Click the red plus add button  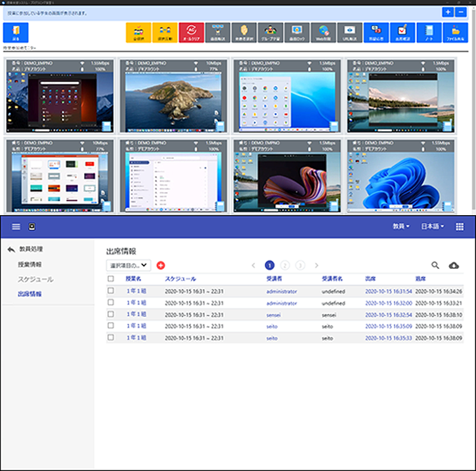(161, 265)
